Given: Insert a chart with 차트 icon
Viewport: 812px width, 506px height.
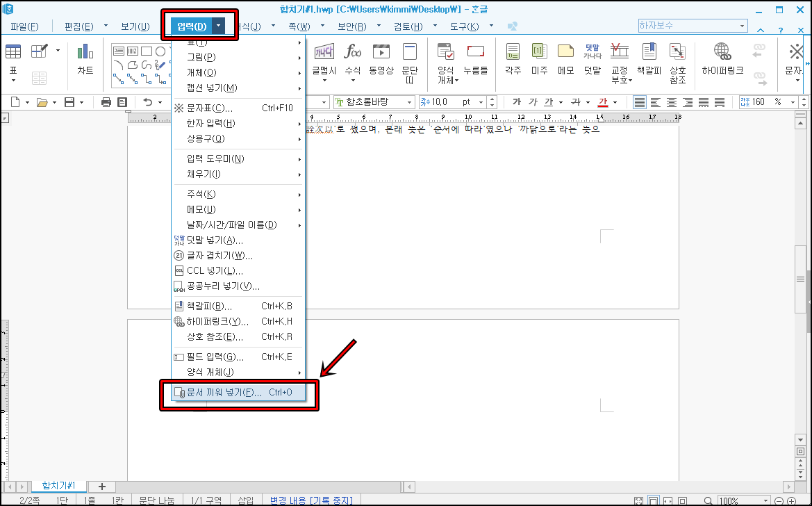Looking at the screenshot, I should pos(85,59).
